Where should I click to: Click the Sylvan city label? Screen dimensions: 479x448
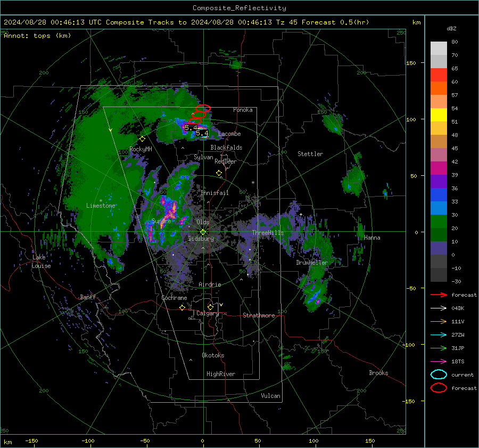(x=203, y=157)
